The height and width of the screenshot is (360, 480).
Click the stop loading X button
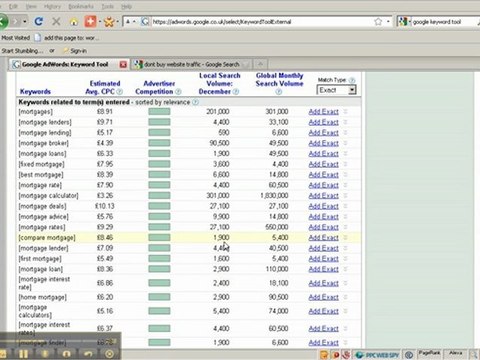click(56, 22)
